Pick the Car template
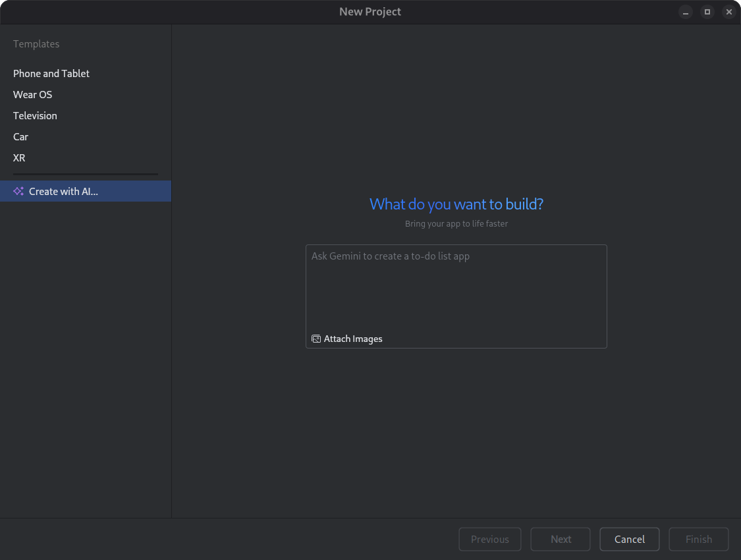 tap(20, 136)
